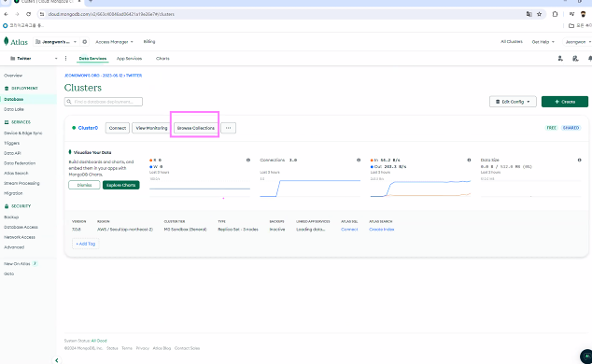This screenshot has height=364, width=592.
Task: Open browser extensions icon
Action: [x=555, y=14]
